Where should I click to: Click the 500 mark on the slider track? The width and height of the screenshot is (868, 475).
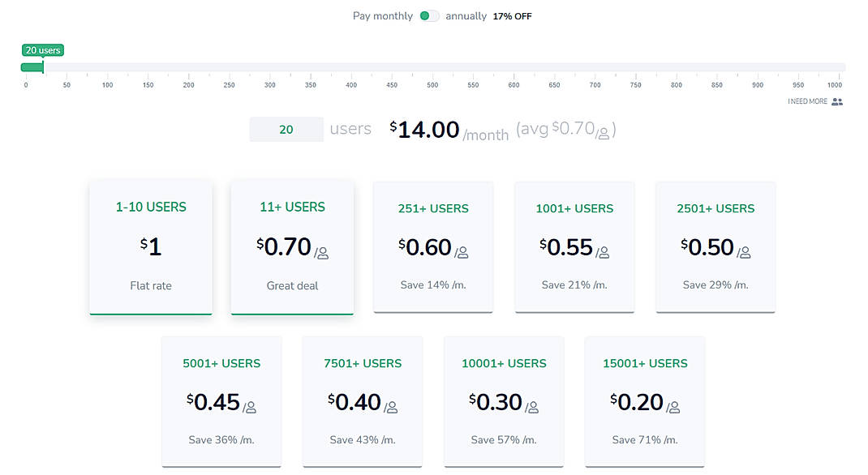pos(432,66)
